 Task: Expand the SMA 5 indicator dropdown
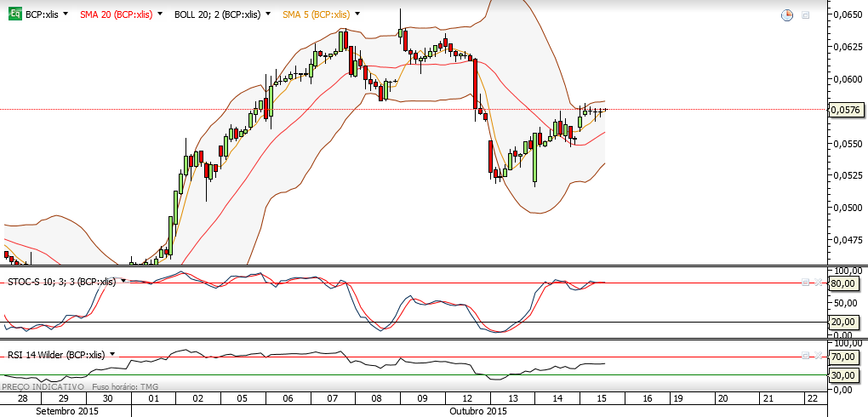[x=357, y=14]
